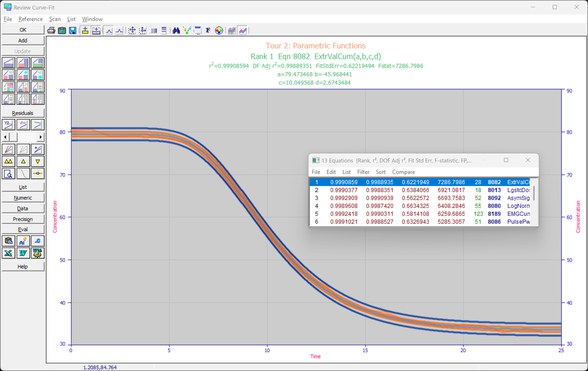Click the gray graph icon near the toolbar end

pos(232,30)
